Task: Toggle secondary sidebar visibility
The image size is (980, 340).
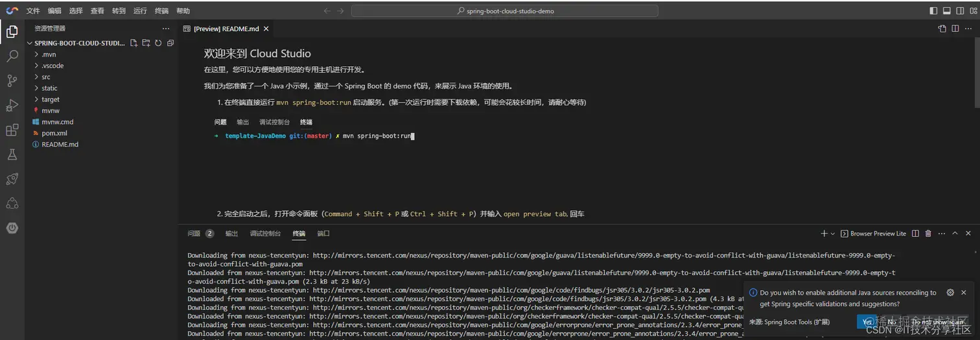Action: tap(959, 10)
